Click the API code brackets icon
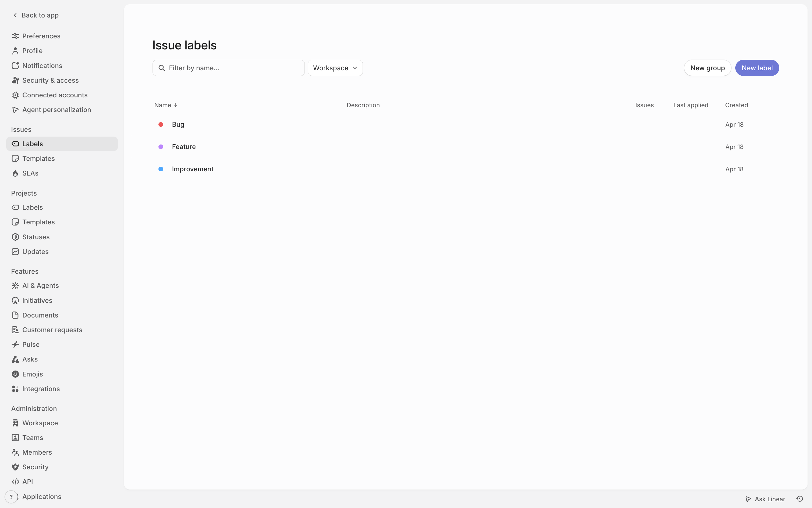Viewport: 812px width, 508px height. [x=16, y=482]
